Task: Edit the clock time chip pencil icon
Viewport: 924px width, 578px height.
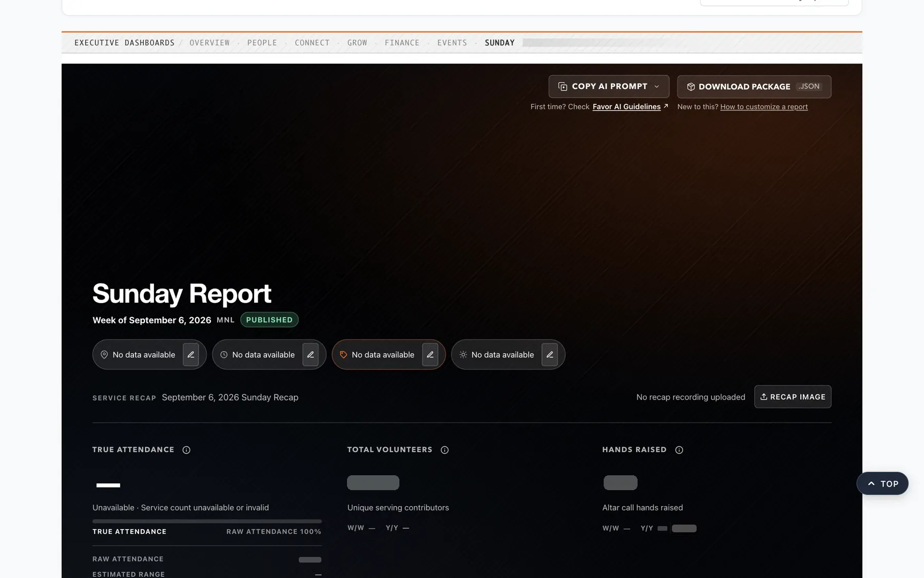Action: (311, 355)
